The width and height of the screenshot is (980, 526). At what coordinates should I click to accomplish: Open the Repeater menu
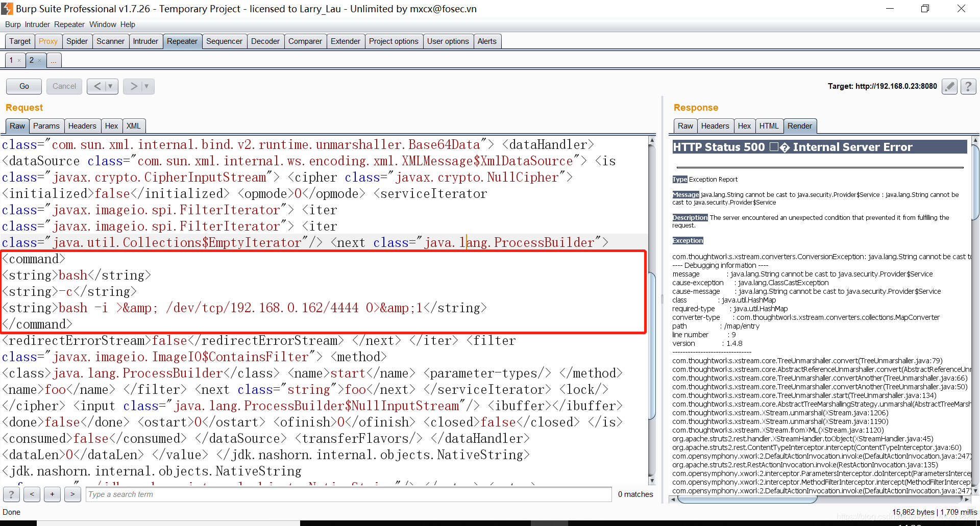[x=69, y=24]
